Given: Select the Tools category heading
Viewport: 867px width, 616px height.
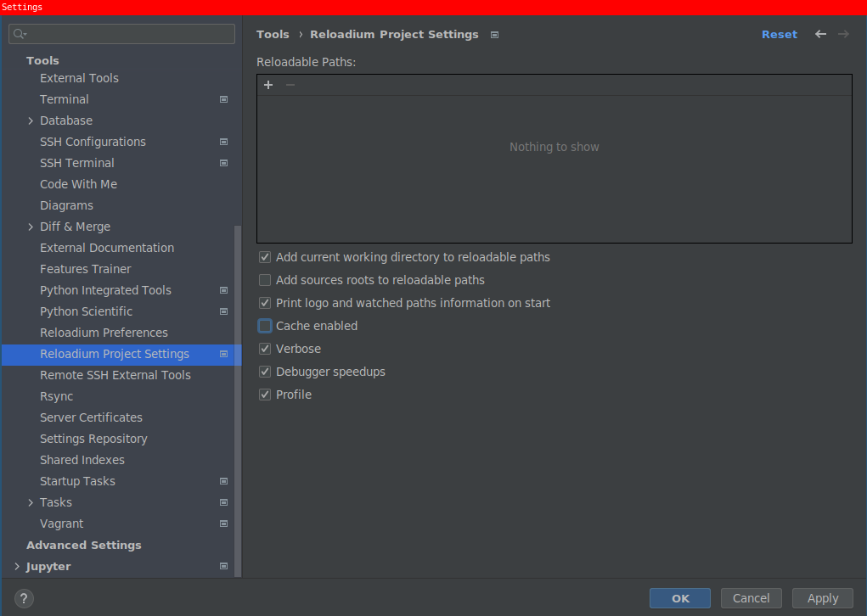Looking at the screenshot, I should click(42, 61).
